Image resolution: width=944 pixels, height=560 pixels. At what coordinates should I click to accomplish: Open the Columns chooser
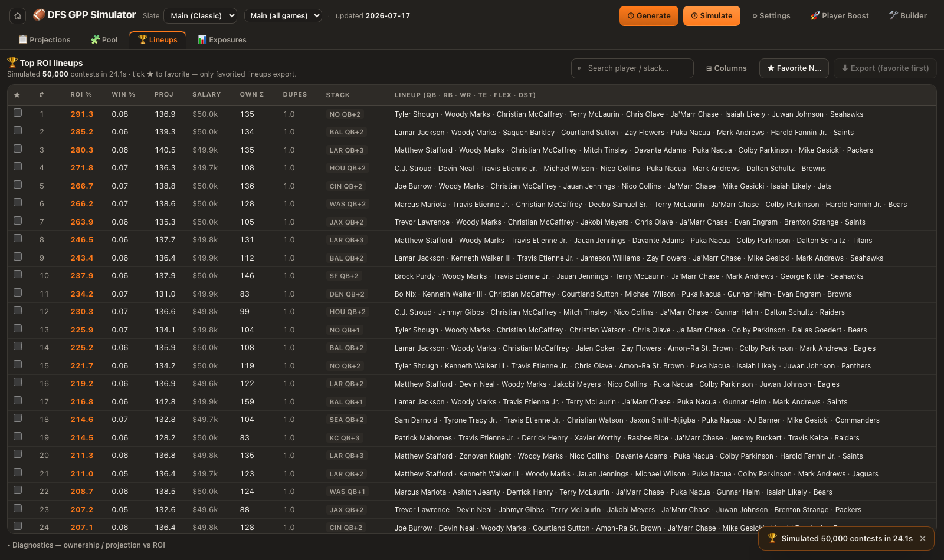(x=726, y=68)
